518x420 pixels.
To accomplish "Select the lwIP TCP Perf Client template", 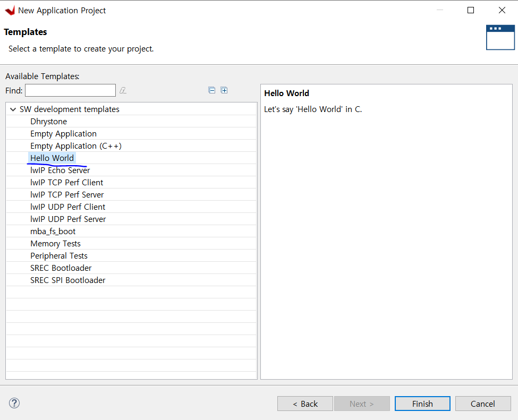I will click(67, 183).
